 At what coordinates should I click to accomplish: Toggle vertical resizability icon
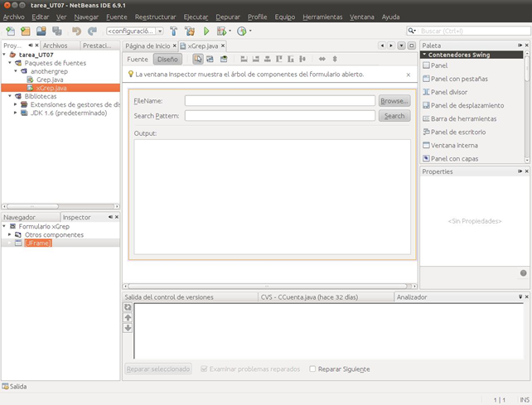tap(335, 59)
